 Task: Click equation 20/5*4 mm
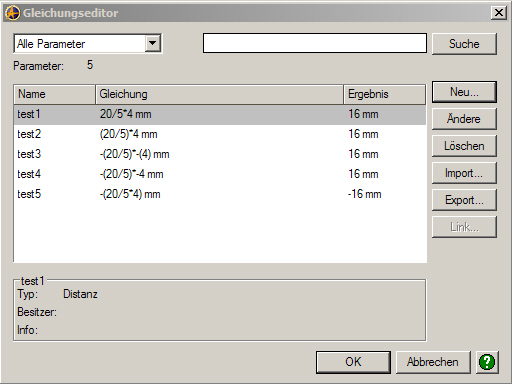(126, 114)
